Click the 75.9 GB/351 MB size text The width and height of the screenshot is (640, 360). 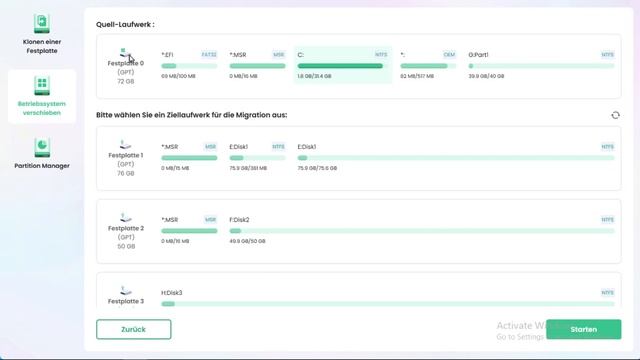(248, 168)
